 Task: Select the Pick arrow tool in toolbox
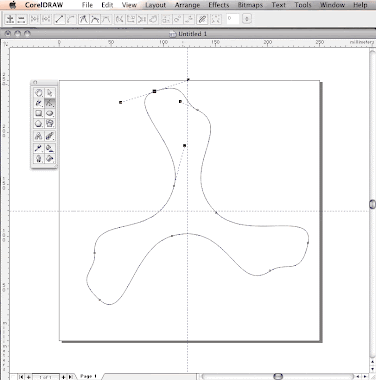click(50, 93)
